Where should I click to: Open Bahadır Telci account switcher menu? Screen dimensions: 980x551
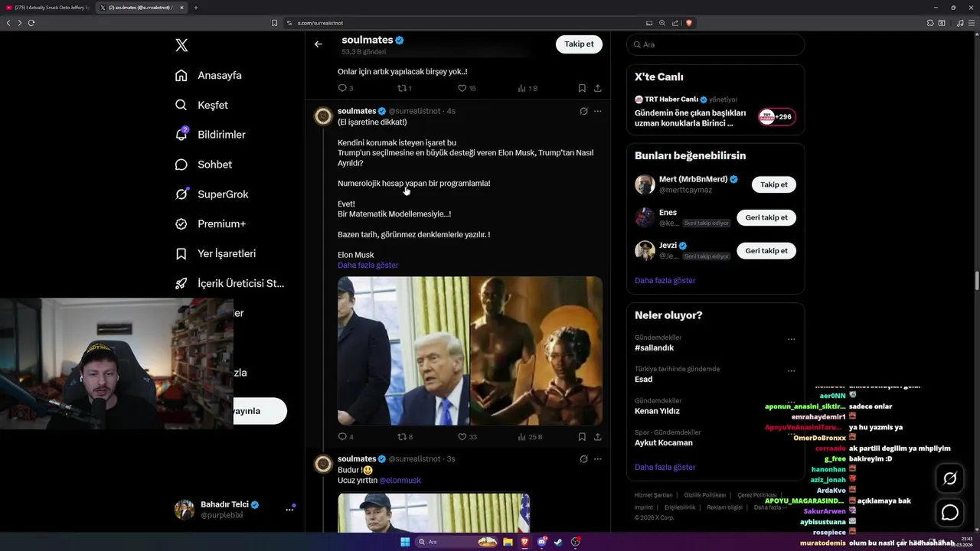[x=235, y=510]
